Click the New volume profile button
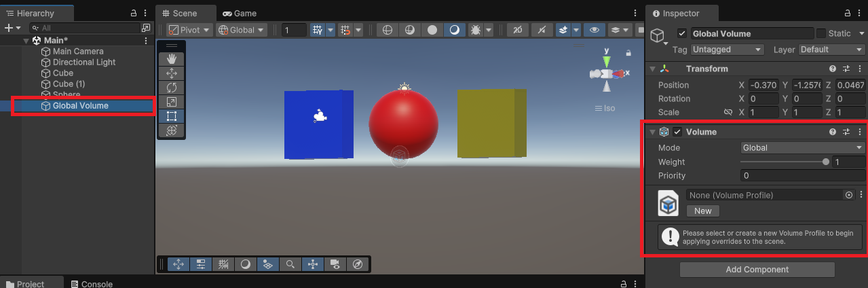868x288 pixels. click(x=703, y=211)
